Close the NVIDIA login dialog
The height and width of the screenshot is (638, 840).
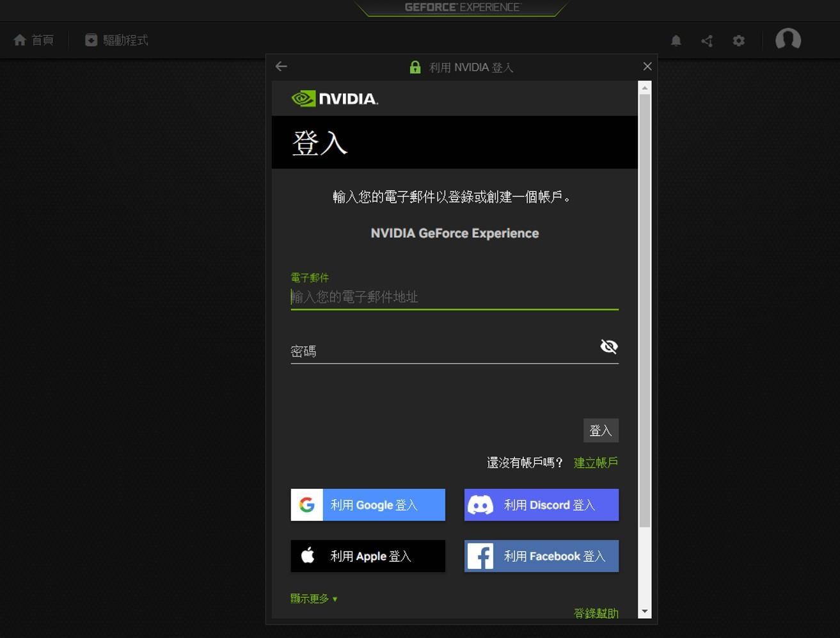click(647, 67)
